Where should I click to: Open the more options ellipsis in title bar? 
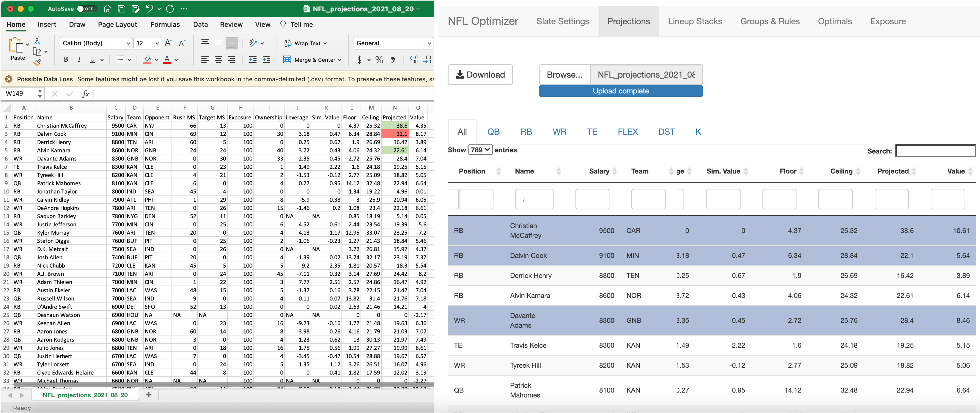(184, 9)
